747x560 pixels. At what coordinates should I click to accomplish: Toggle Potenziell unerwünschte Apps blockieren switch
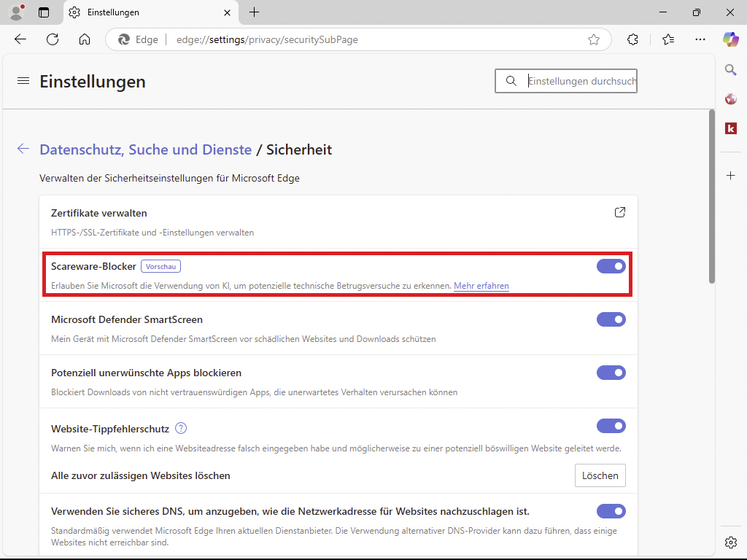click(611, 373)
